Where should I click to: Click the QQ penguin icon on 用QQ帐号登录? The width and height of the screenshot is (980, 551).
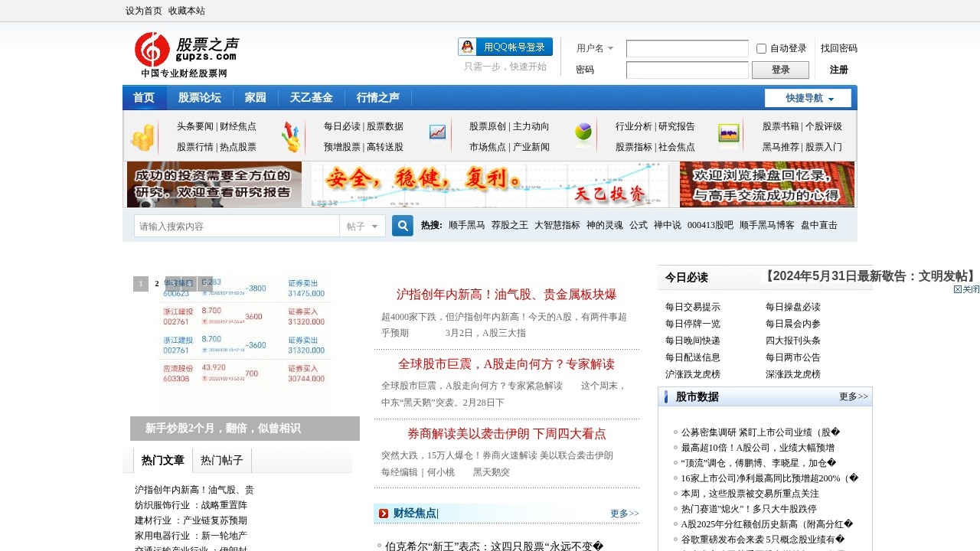click(467, 47)
